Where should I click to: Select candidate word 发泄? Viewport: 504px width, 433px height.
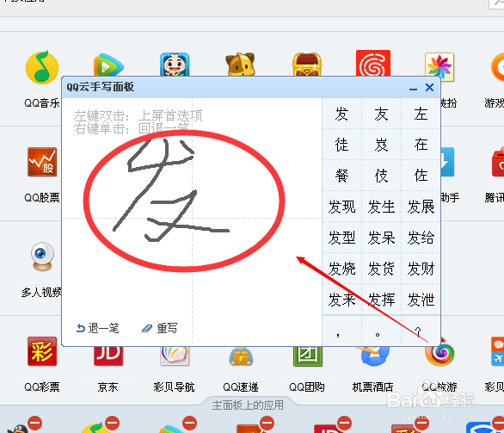[x=421, y=300]
